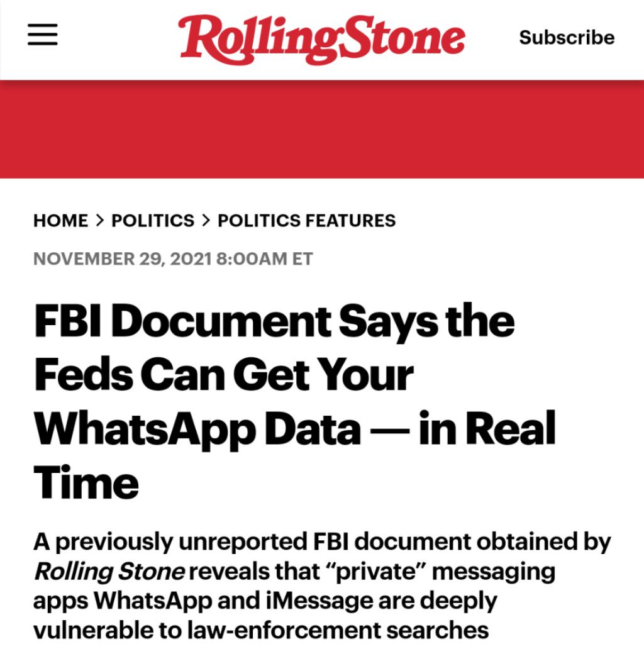Click the chevron after HOME breadcrumb
This screenshot has width=644, height=649.
pyautogui.click(x=99, y=221)
